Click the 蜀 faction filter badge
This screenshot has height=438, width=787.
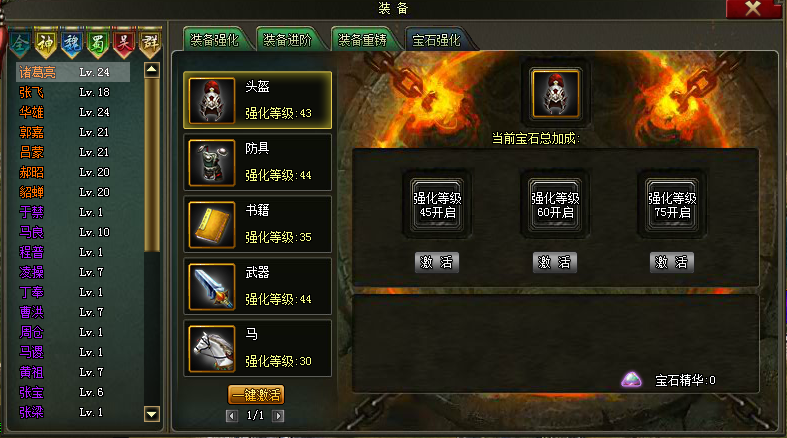97,44
